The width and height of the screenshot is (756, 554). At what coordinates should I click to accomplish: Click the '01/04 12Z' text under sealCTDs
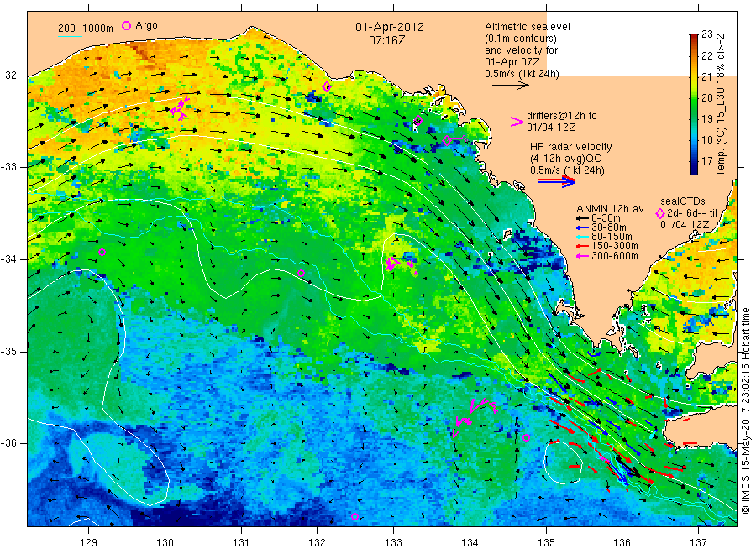pos(685,224)
